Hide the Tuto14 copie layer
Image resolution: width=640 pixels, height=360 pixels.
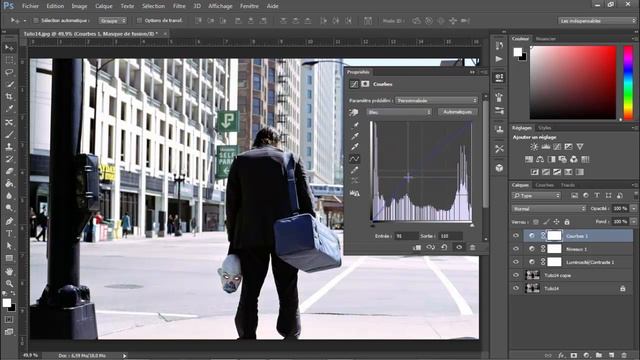point(516,275)
